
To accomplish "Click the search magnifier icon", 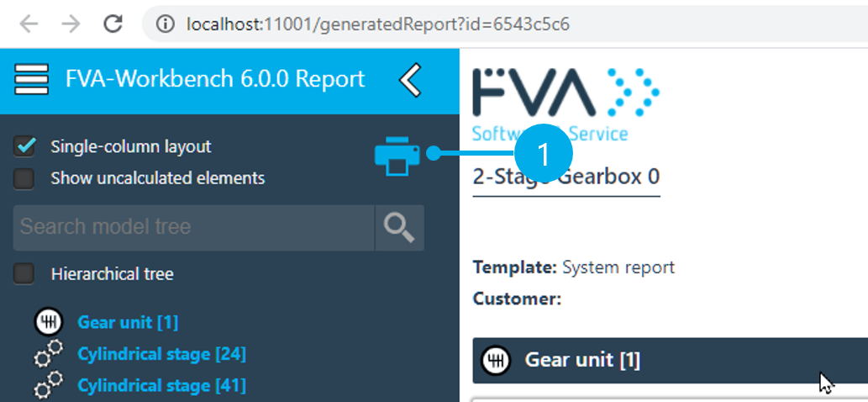I will pos(399,227).
